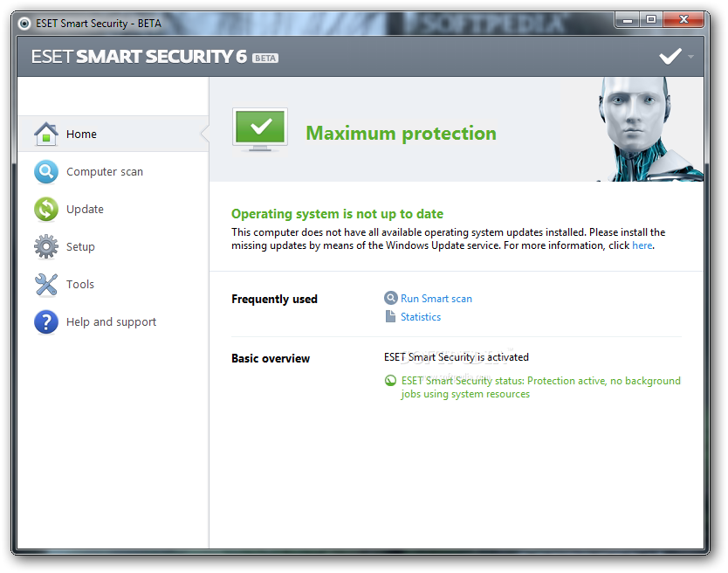Viewport: 728px width, 573px height.
Task: Follow the 'here' Windows Update link
Action: pyautogui.click(x=642, y=246)
